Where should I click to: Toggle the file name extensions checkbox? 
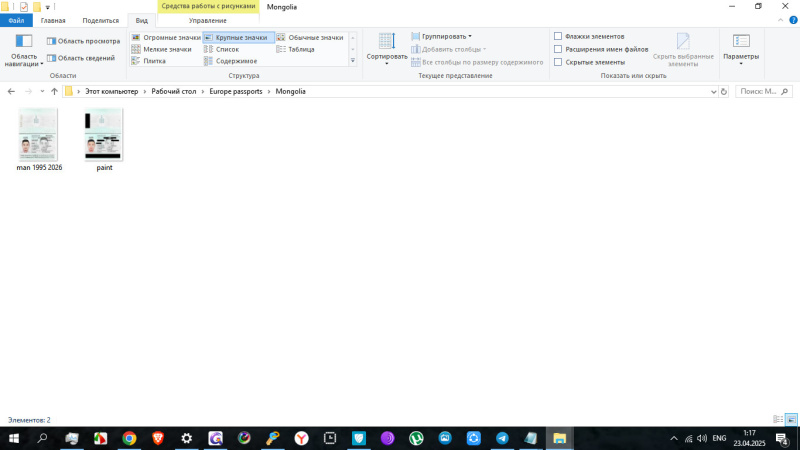(x=558, y=49)
